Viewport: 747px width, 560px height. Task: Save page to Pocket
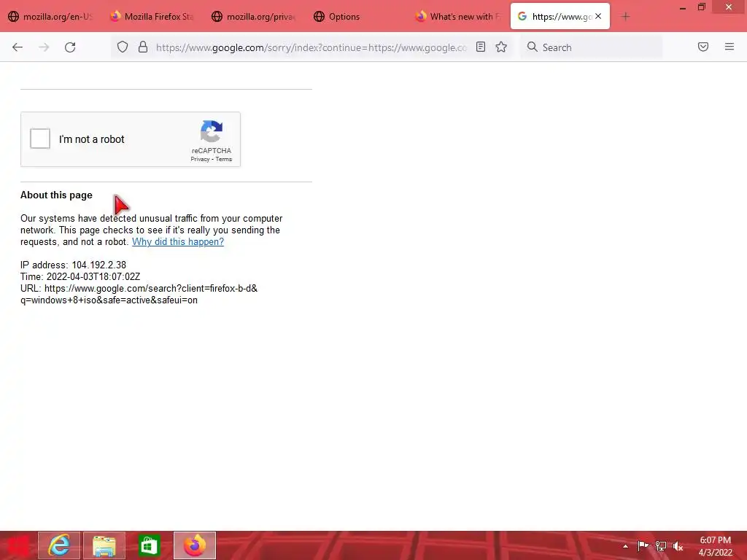coord(703,47)
